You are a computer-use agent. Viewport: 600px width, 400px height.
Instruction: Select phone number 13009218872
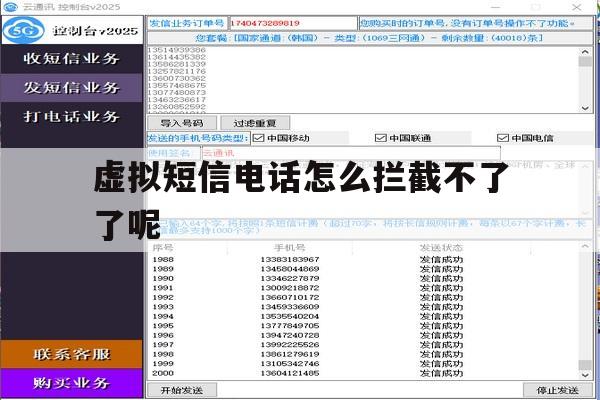pyautogui.click(x=290, y=288)
